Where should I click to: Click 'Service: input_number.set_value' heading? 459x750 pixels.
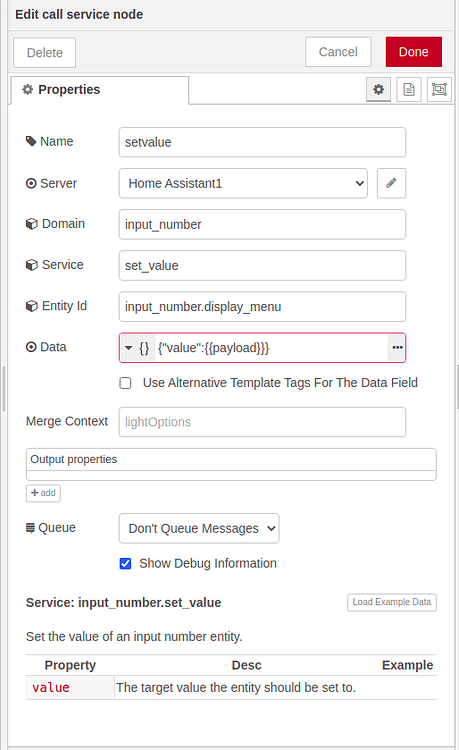(123, 603)
